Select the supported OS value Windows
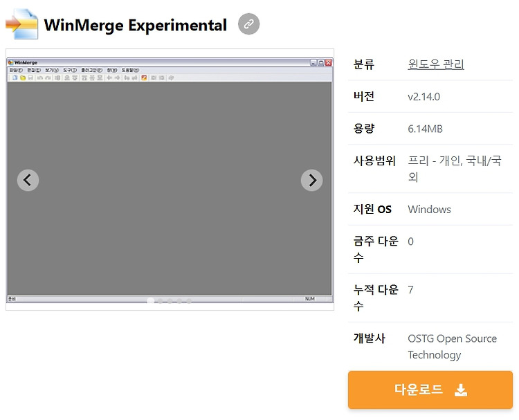 click(x=429, y=210)
